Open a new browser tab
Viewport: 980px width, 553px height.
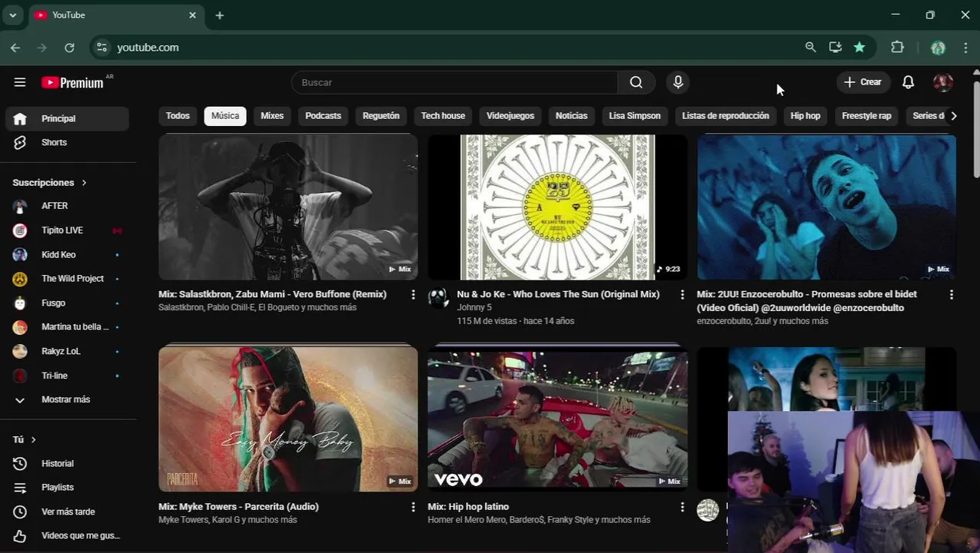[220, 15]
